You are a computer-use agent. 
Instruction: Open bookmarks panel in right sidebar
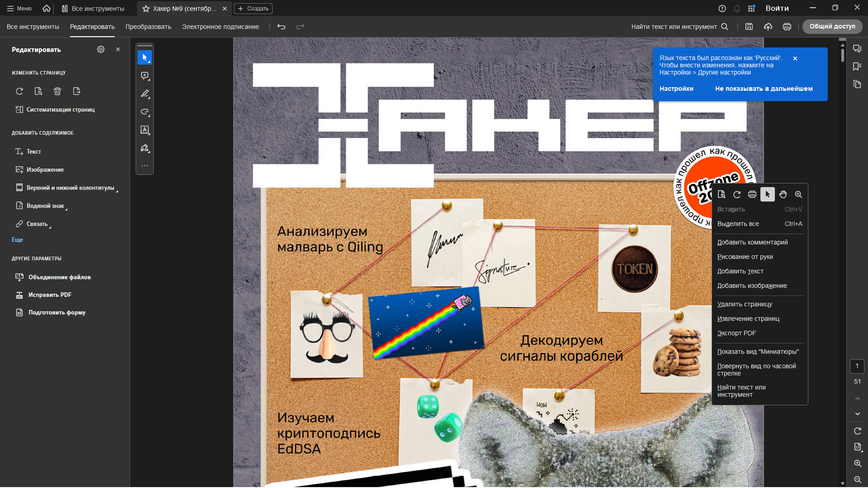point(857,66)
